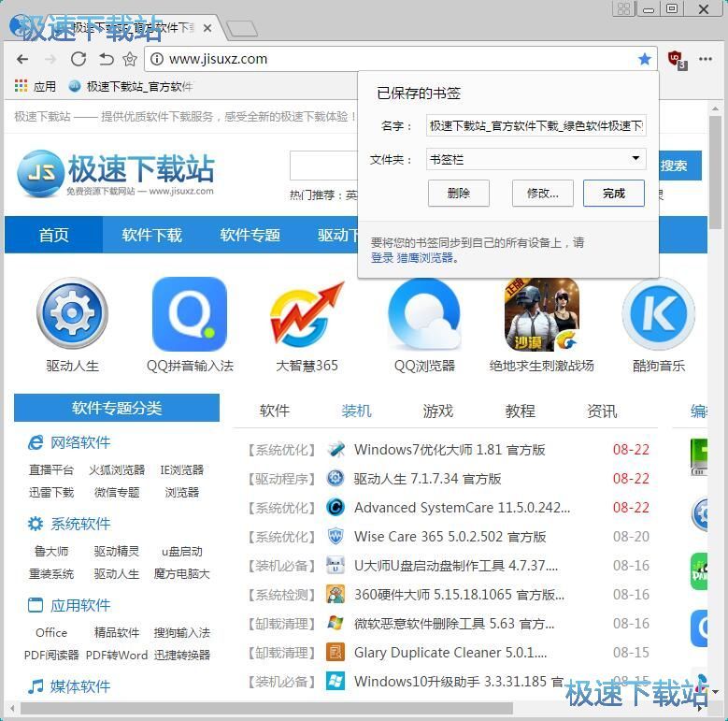
Task: Open the apps grid icon in bookmarks bar
Action: point(21,86)
